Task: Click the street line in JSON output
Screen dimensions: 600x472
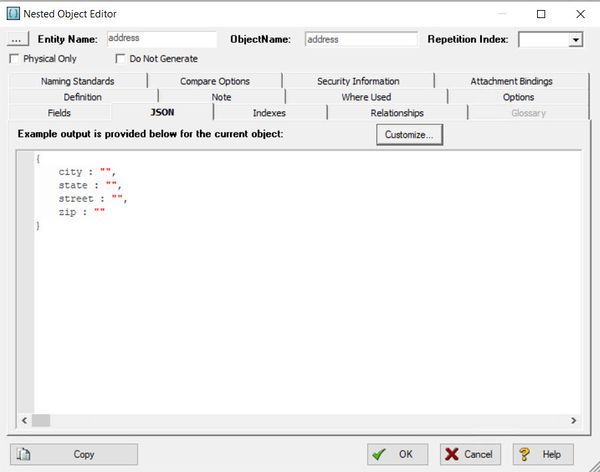Action: coord(93,199)
